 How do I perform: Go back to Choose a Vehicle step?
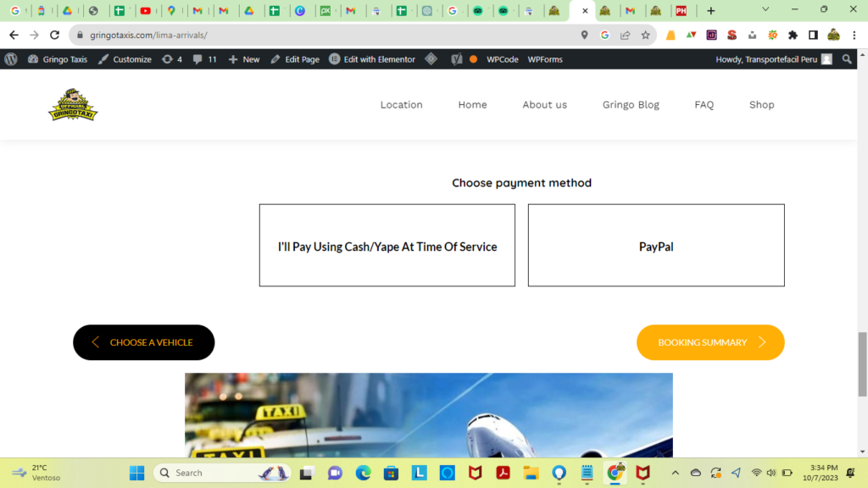(x=144, y=342)
